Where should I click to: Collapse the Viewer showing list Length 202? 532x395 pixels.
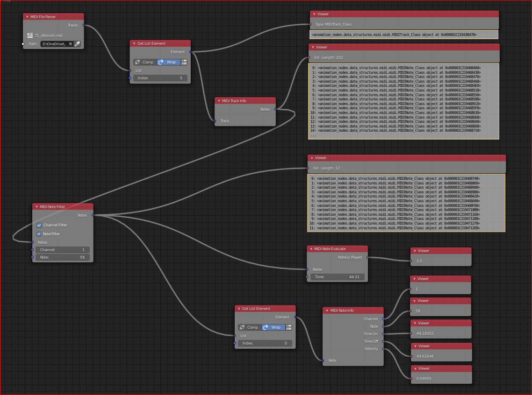click(x=313, y=47)
